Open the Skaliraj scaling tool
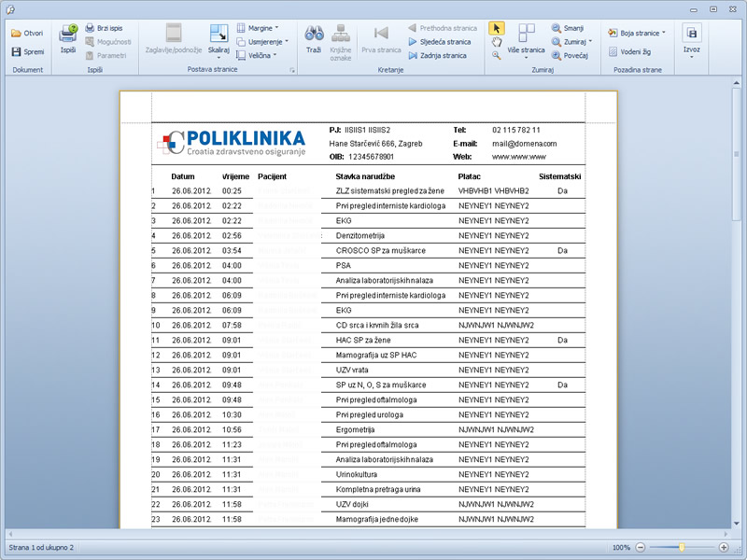 point(218,41)
